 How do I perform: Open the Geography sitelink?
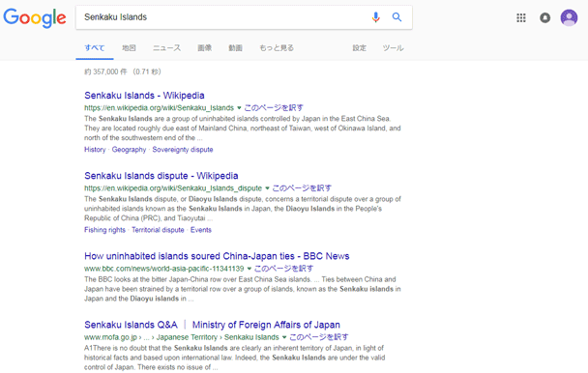coord(129,150)
